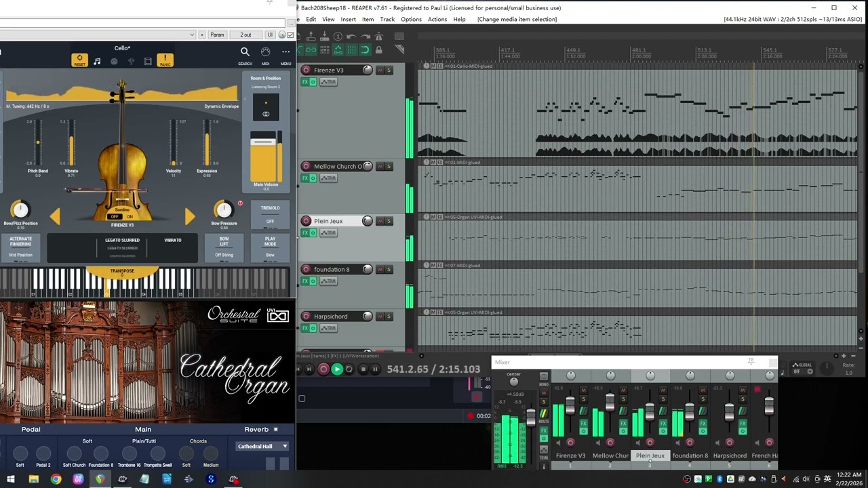Solo the Firenze V3 track
Image resolution: width=868 pixels, height=488 pixels.
389,70
